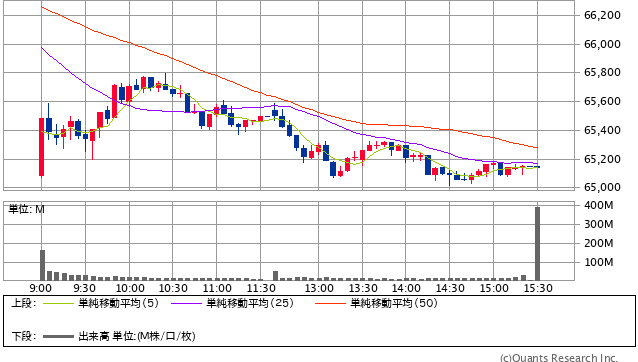This screenshot has width=638, height=362.
Task: Select the 単純移動平均(50) legend label
Action: (x=394, y=303)
